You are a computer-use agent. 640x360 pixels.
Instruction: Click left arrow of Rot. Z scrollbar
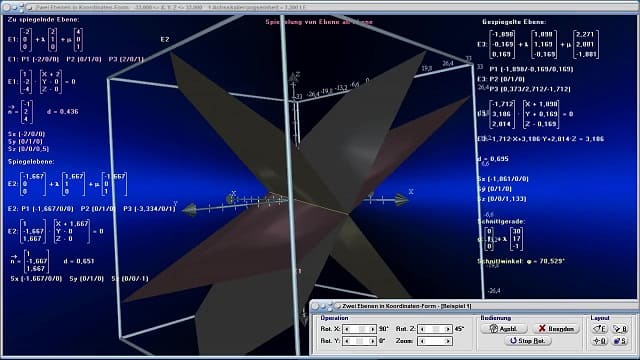pyautogui.click(x=422, y=329)
